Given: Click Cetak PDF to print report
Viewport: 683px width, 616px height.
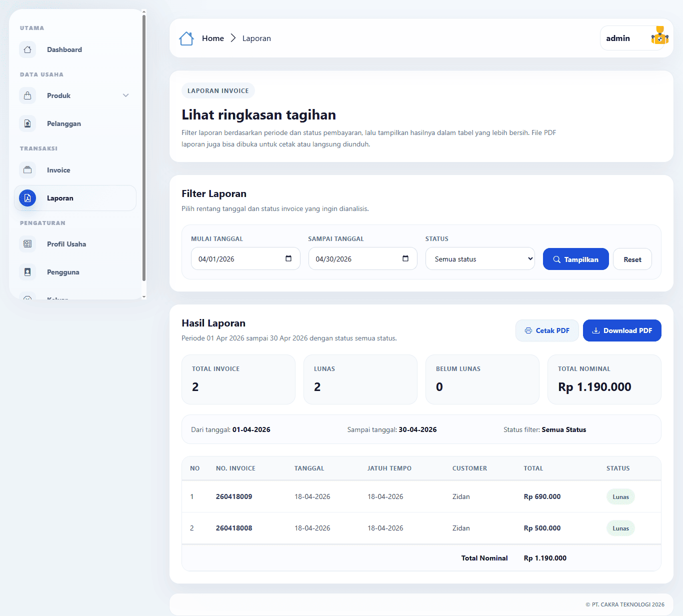Looking at the screenshot, I should (547, 330).
